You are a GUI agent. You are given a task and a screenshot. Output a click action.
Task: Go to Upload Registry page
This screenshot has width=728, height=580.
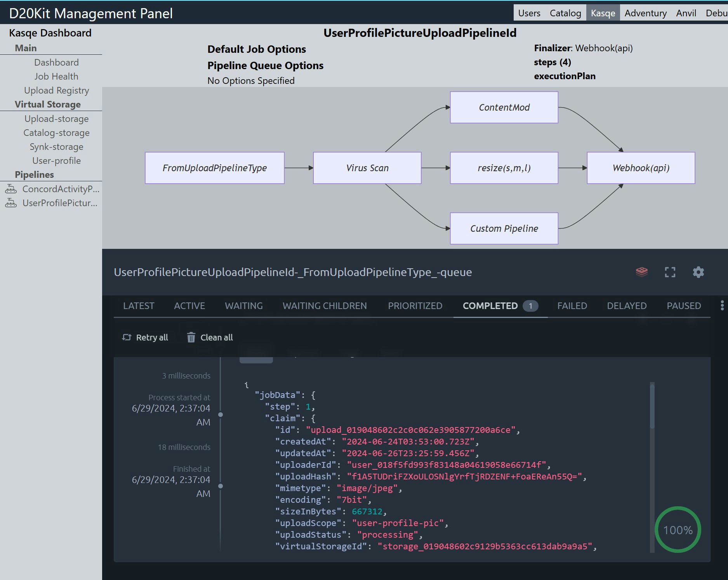(56, 90)
